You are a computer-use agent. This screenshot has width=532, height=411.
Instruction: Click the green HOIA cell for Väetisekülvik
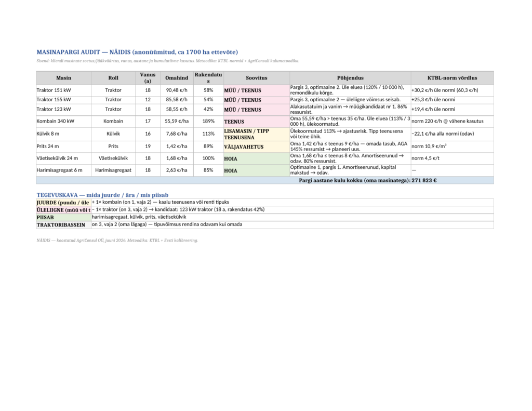point(257,158)
